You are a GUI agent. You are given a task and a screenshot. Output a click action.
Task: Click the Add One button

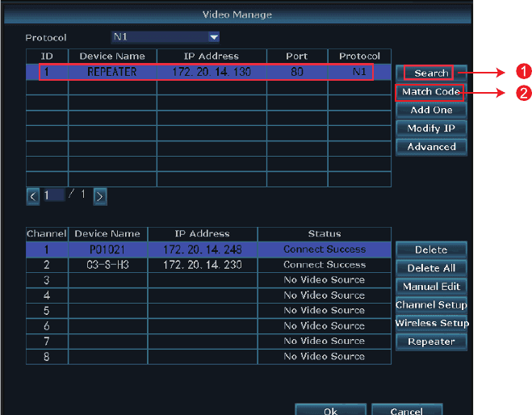(x=431, y=110)
